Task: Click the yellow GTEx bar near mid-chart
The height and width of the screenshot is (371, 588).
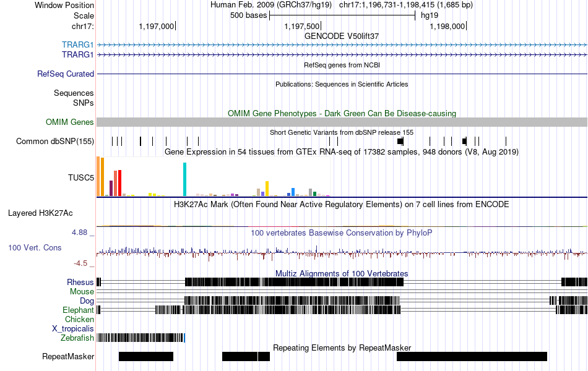Action: 267,189
